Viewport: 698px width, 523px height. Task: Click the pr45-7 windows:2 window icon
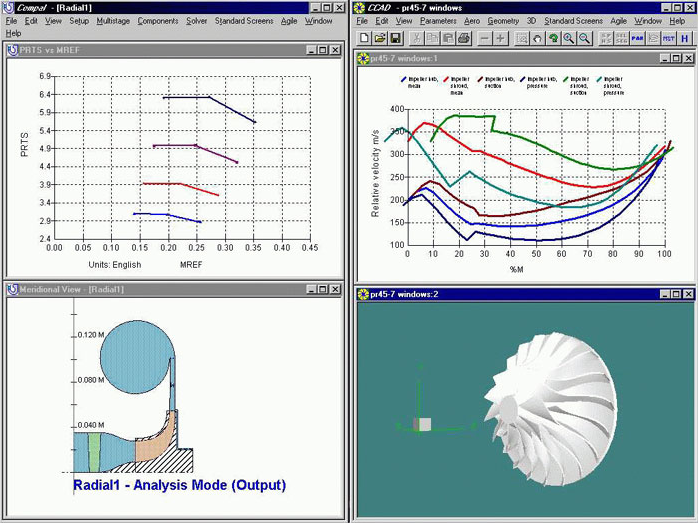364,294
